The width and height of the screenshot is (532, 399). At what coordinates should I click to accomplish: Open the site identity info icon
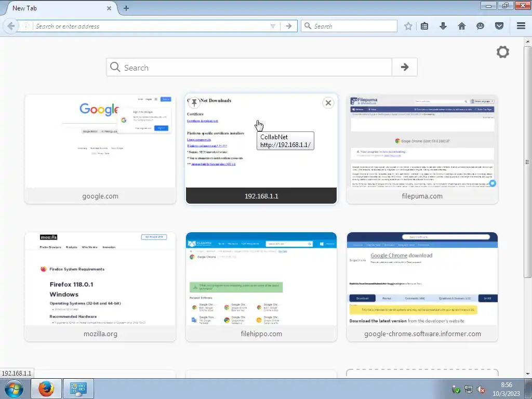(26, 26)
